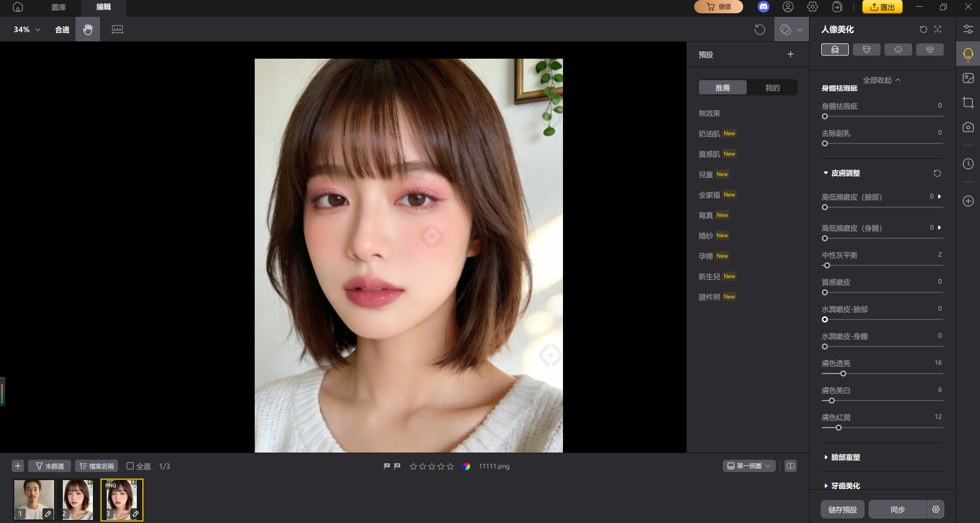Screen dimensions: 980x523
Task: Open the camera tool in the right sidebar
Action: click(x=968, y=127)
